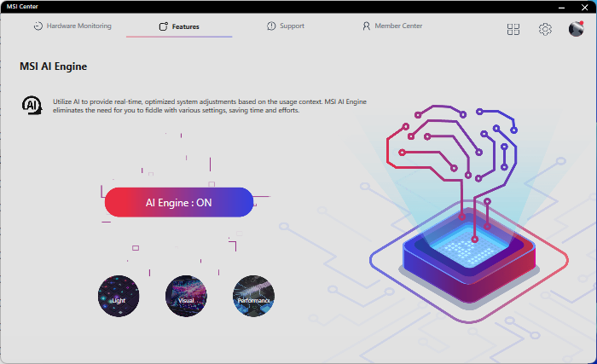
Task: Click the apps grid icon
Action: [513, 29]
